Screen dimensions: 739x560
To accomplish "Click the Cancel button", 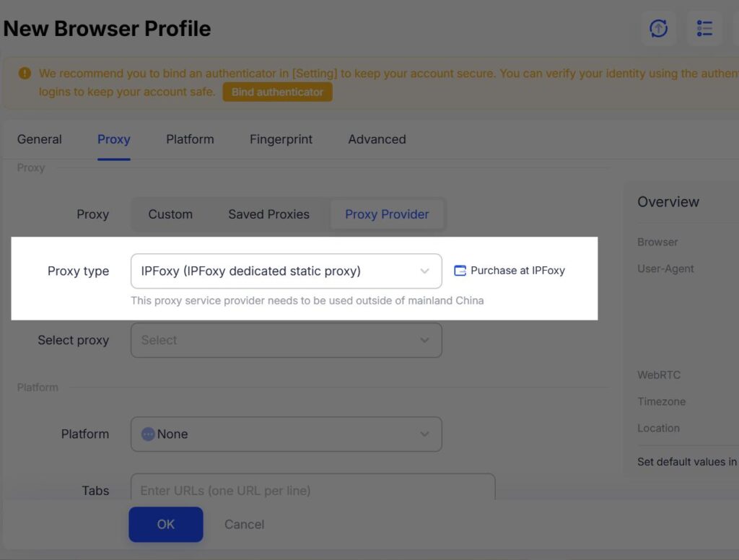I will [x=244, y=525].
